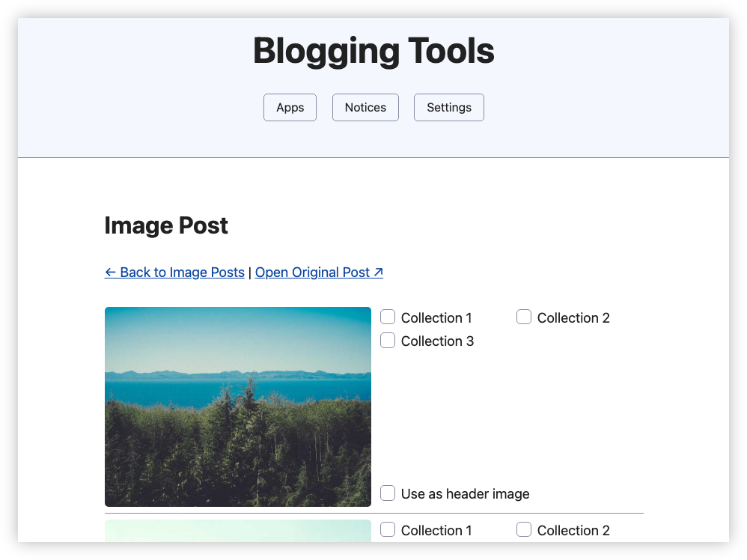This screenshot has height=560, width=747.
Task: Click the Collection 3 label text
Action: (437, 341)
